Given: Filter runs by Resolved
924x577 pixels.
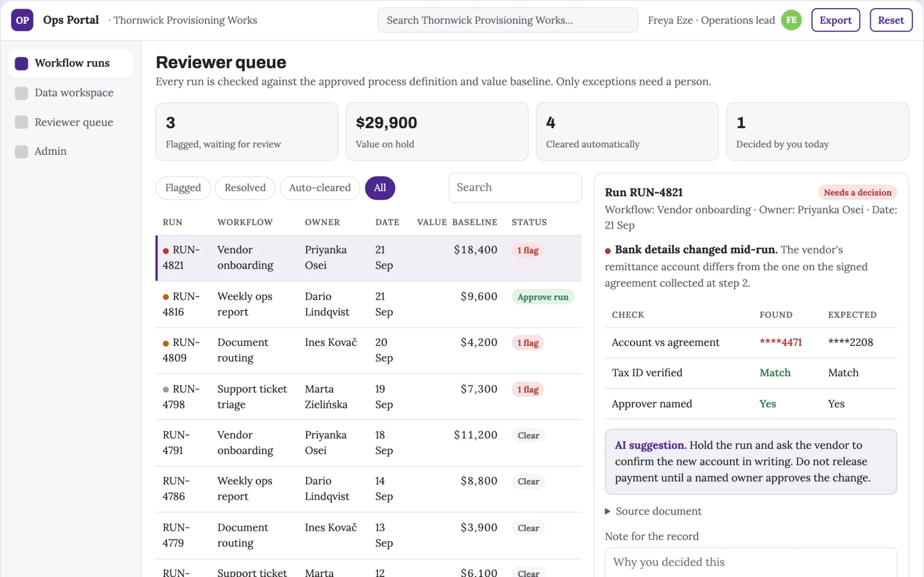Looking at the screenshot, I should (245, 188).
